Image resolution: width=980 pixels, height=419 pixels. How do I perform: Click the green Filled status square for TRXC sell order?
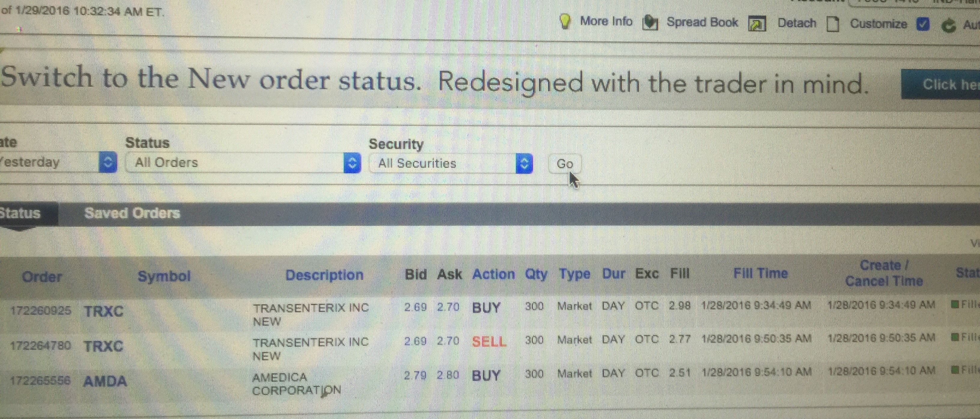click(954, 337)
